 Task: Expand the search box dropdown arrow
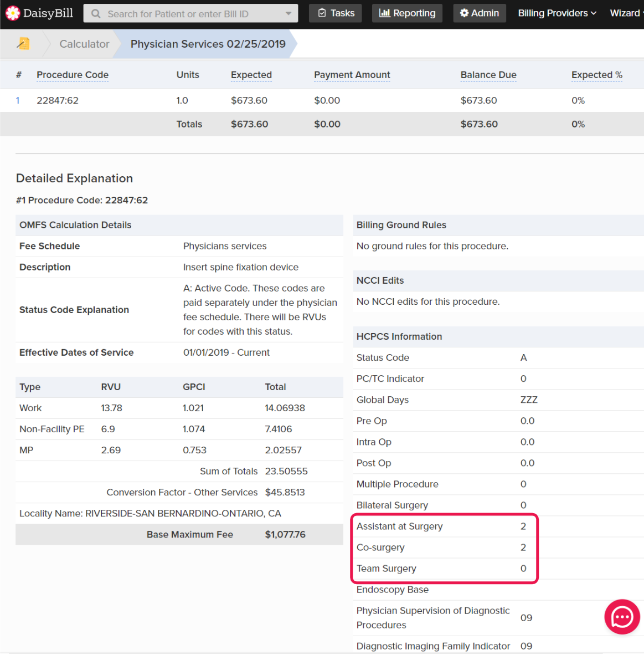pyautogui.click(x=288, y=14)
